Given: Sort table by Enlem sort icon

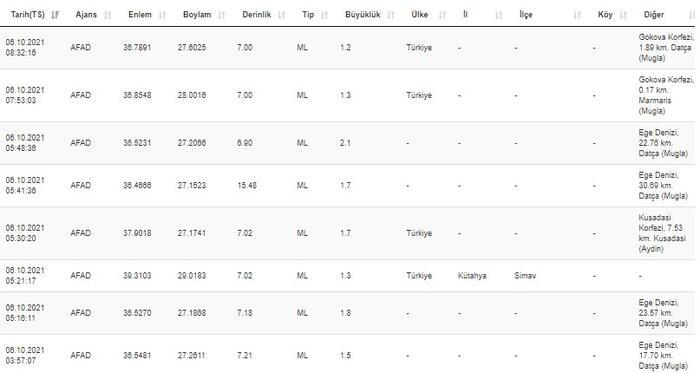Looking at the screenshot, I should coord(162,15).
